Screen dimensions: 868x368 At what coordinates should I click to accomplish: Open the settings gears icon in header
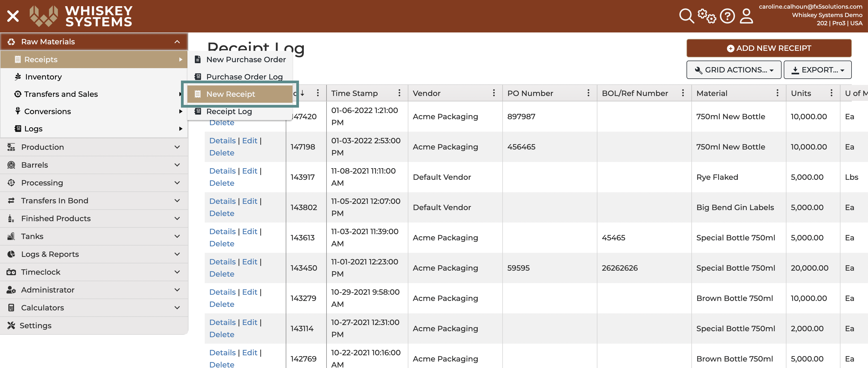pos(706,16)
